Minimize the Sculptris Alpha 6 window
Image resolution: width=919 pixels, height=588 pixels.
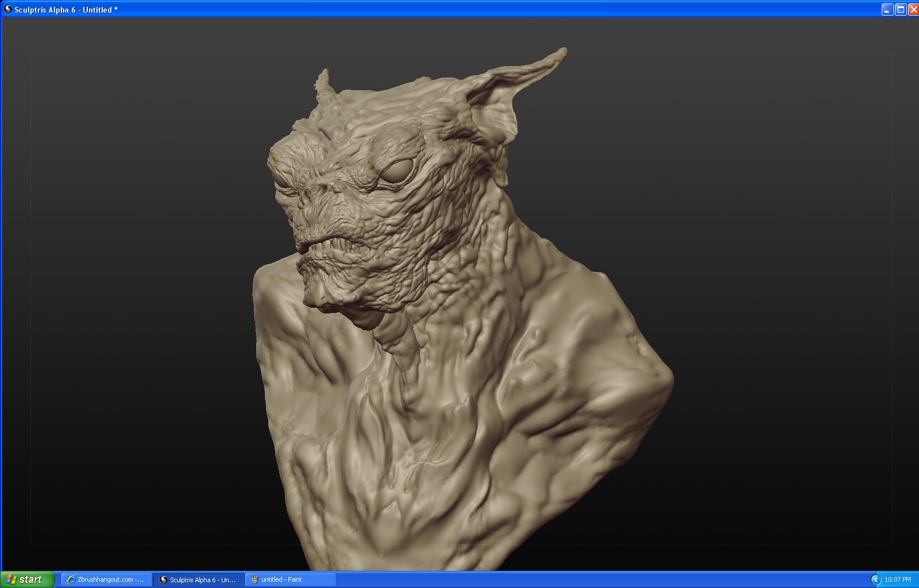(887, 9)
